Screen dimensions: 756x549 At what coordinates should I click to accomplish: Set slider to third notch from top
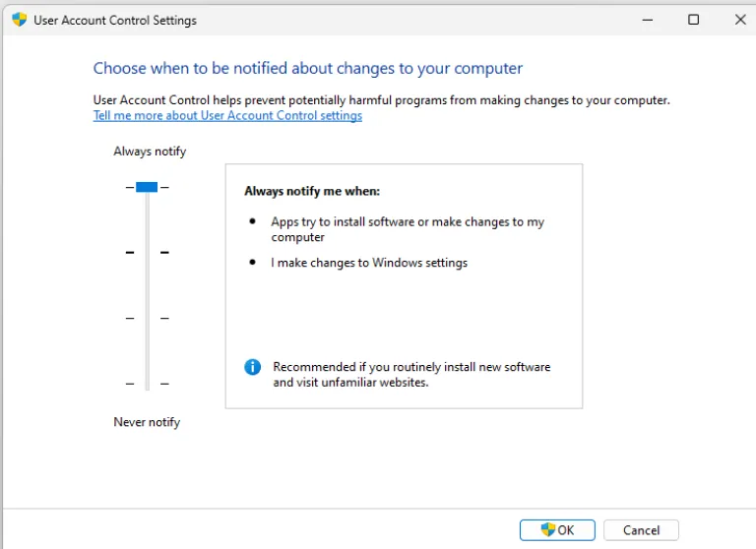[x=147, y=318]
